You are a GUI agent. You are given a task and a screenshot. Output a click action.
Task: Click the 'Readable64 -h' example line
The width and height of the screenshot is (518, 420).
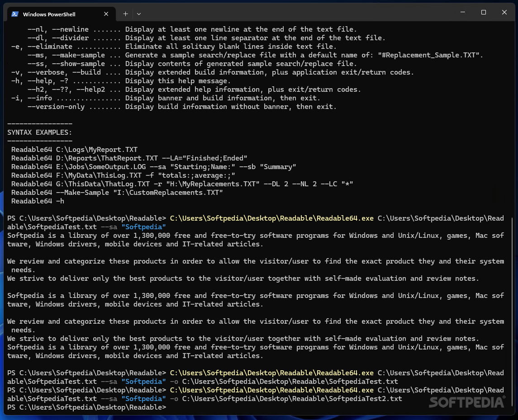[x=38, y=201]
